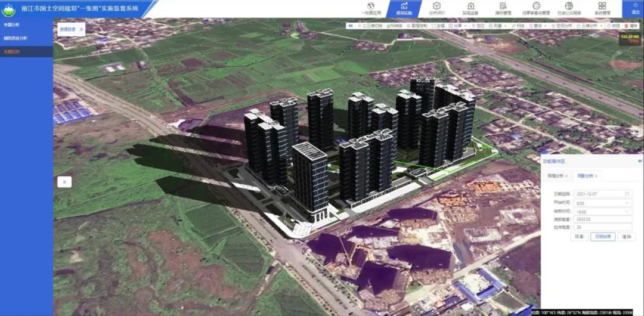Open the calendar icon in date field

(627, 194)
